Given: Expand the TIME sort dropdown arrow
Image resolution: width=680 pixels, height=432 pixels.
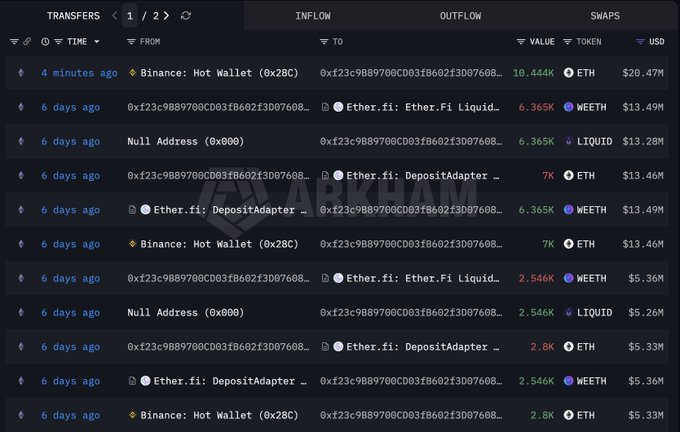Looking at the screenshot, I should (97, 42).
